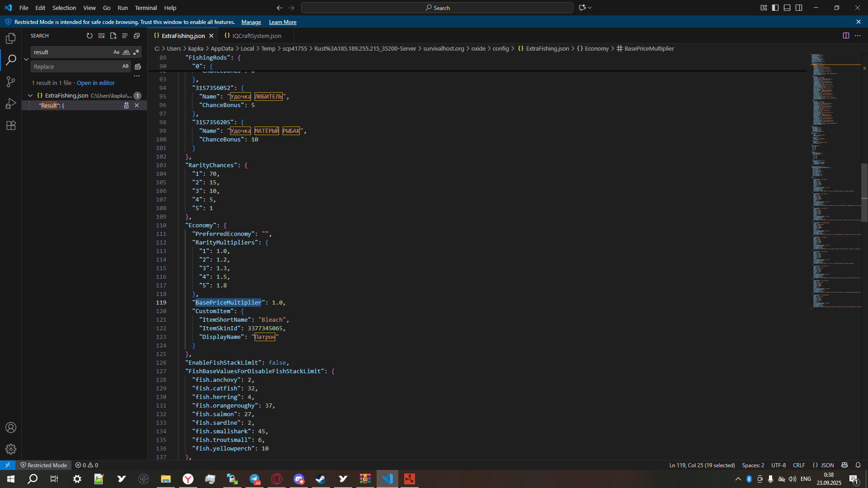The height and width of the screenshot is (488, 868).
Task: Refresh the search results
Action: (x=90, y=36)
